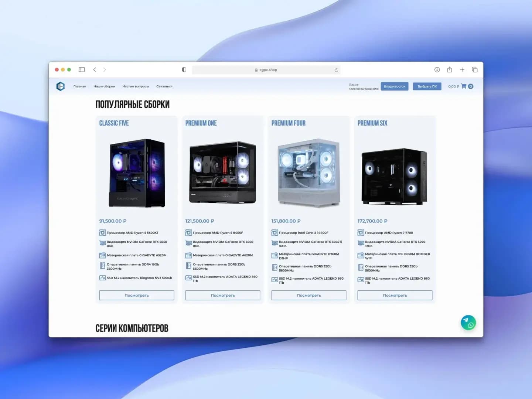Click Посмотреть under Classic Five
Viewport: 532px width, 399px height.
coord(136,295)
